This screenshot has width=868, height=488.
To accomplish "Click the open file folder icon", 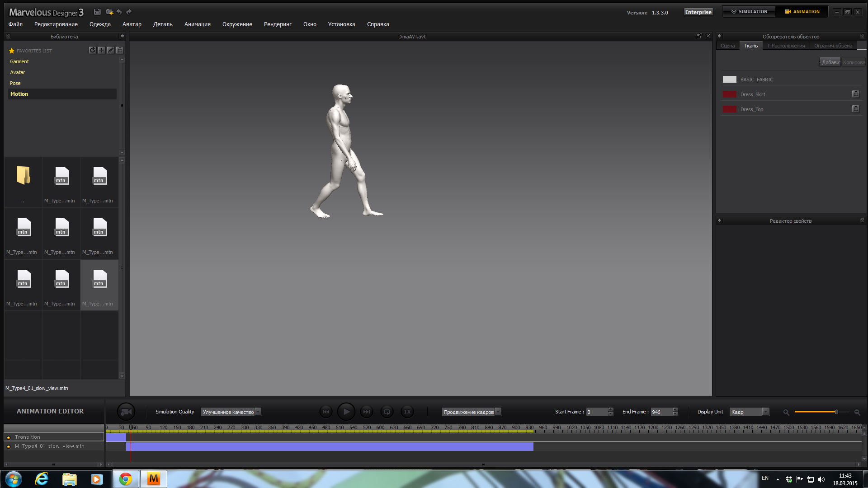I will [x=109, y=12].
